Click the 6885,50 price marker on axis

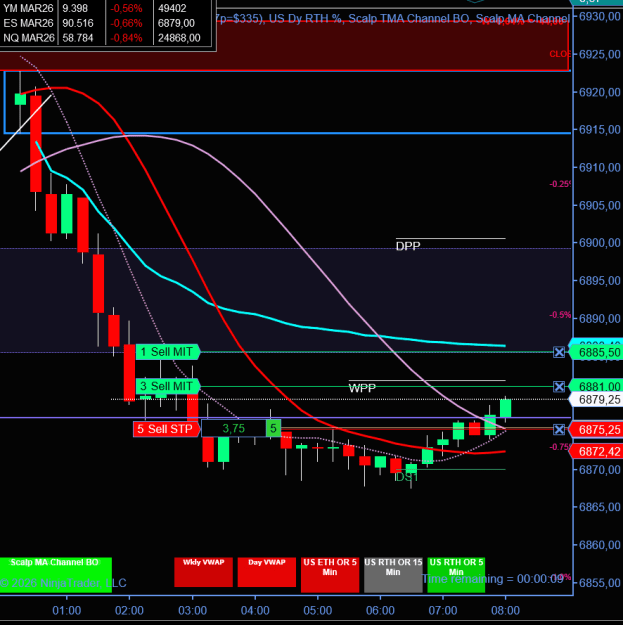coord(596,353)
